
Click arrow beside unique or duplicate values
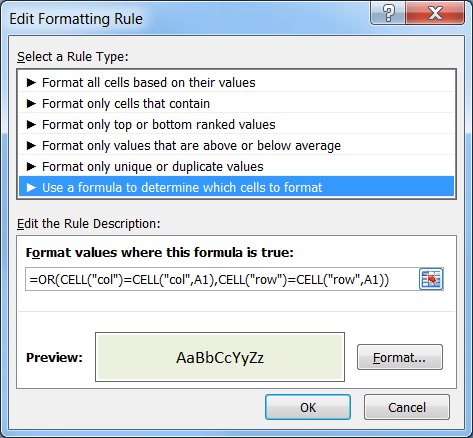tap(31, 166)
